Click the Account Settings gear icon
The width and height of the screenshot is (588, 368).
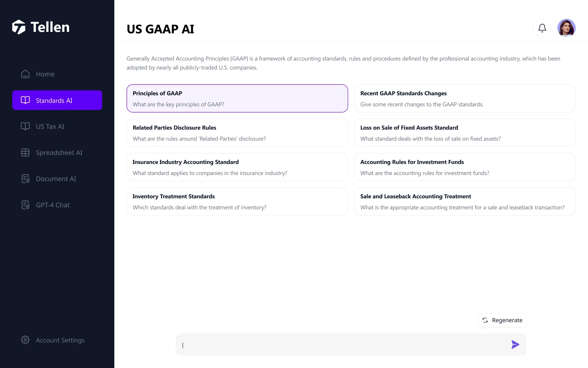point(25,340)
